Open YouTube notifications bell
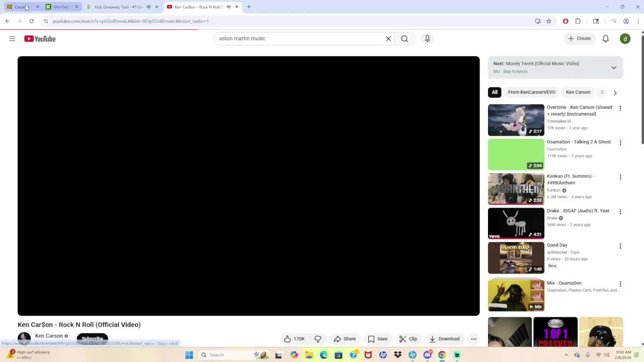 606,39
